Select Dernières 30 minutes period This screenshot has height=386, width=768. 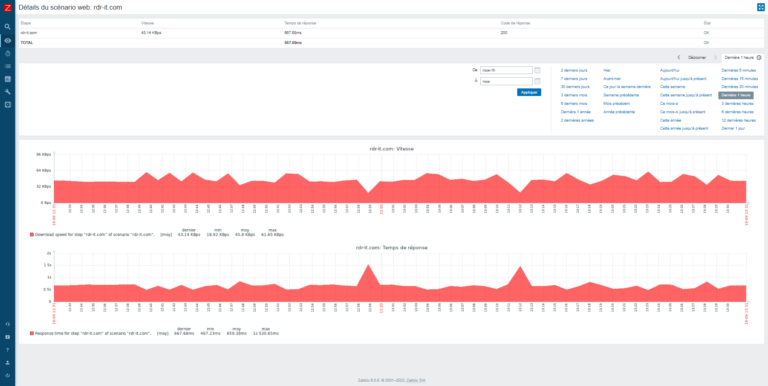tap(740, 87)
